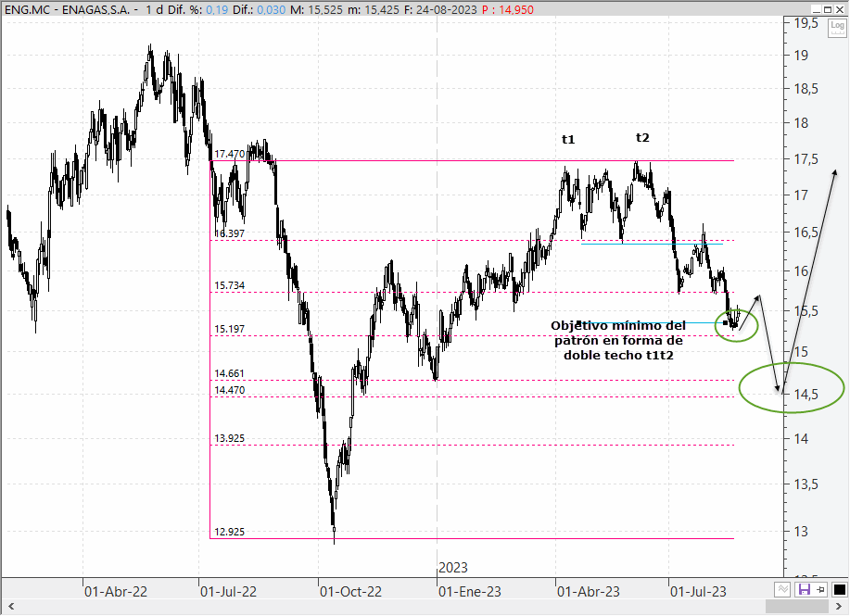
Task: Click the ENG.MC - ENAGAS,S.A. title
Action: coord(68,10)
